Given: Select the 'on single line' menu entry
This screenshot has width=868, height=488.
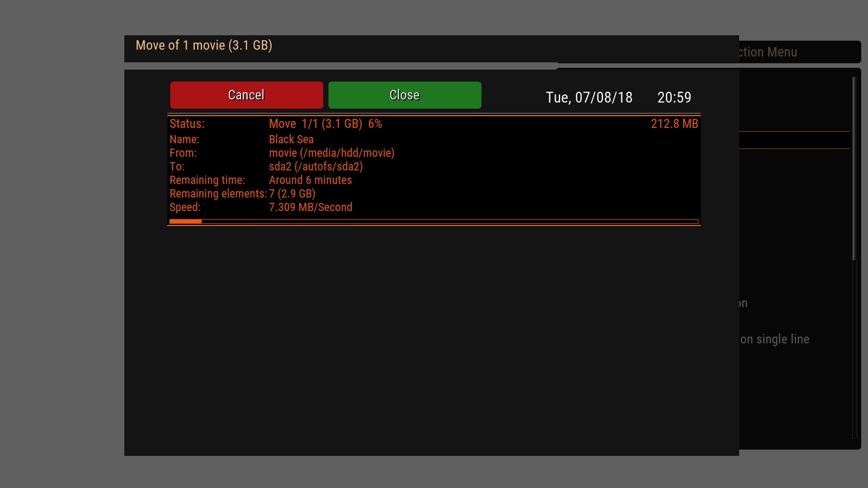Looking at the screenshot, I should (x=774, y=339).
